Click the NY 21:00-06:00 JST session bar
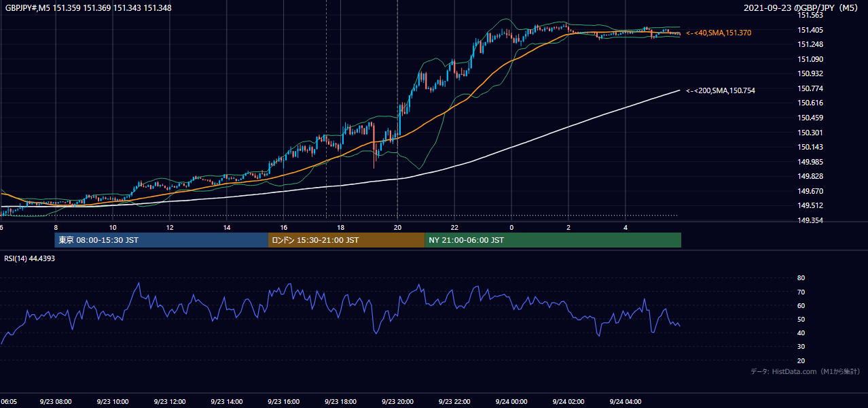Screen dimensions: 868x408 (x=553, y=240)
